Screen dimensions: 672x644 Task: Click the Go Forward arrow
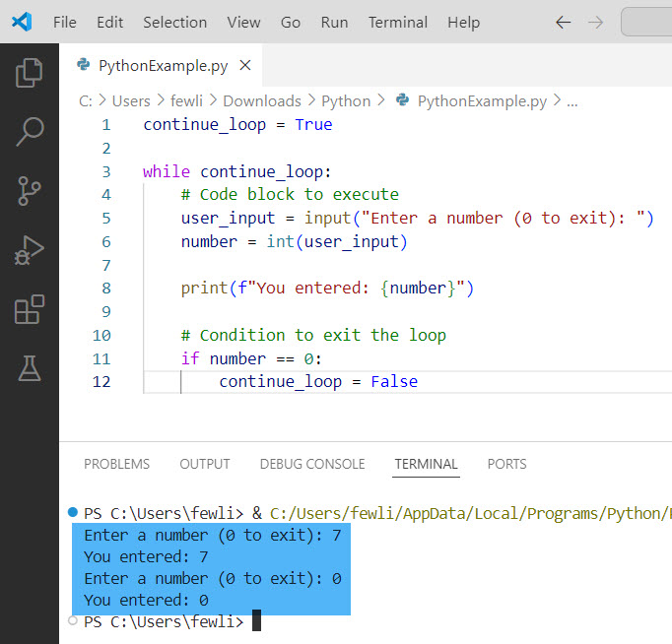tap(596, 23)
